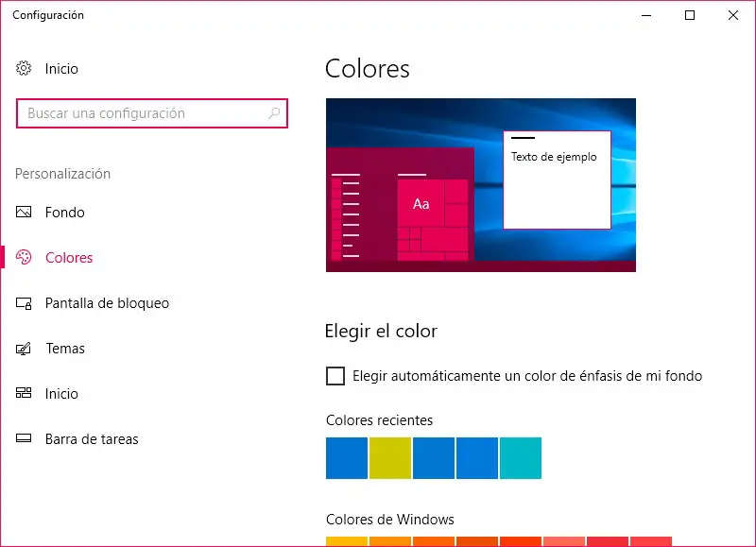Image resolution: width=756 pixels, height=547 pixels.
Task: Click the Inicio start-menu icon in sidebar
Action: (25, 394)
